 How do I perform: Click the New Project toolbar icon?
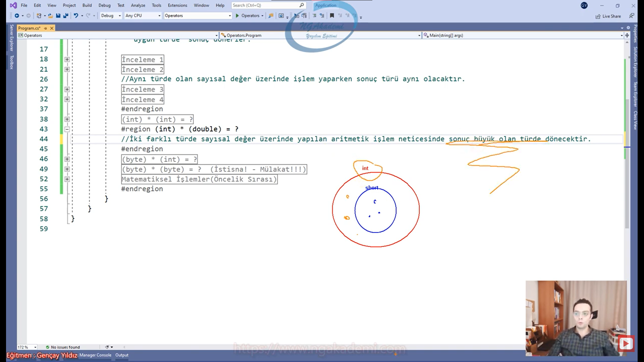(x=39, y=16)
